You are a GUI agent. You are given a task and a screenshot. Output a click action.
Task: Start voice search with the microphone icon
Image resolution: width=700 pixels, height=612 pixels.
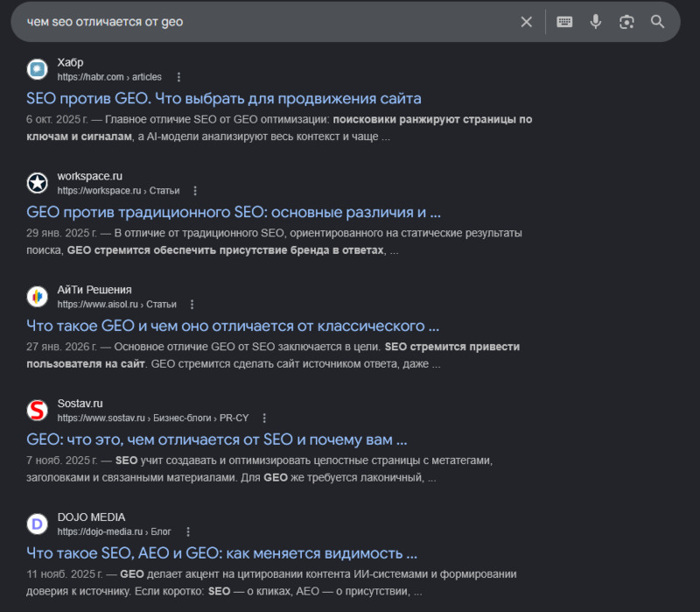pyautogui.click(x=596, y=22)
